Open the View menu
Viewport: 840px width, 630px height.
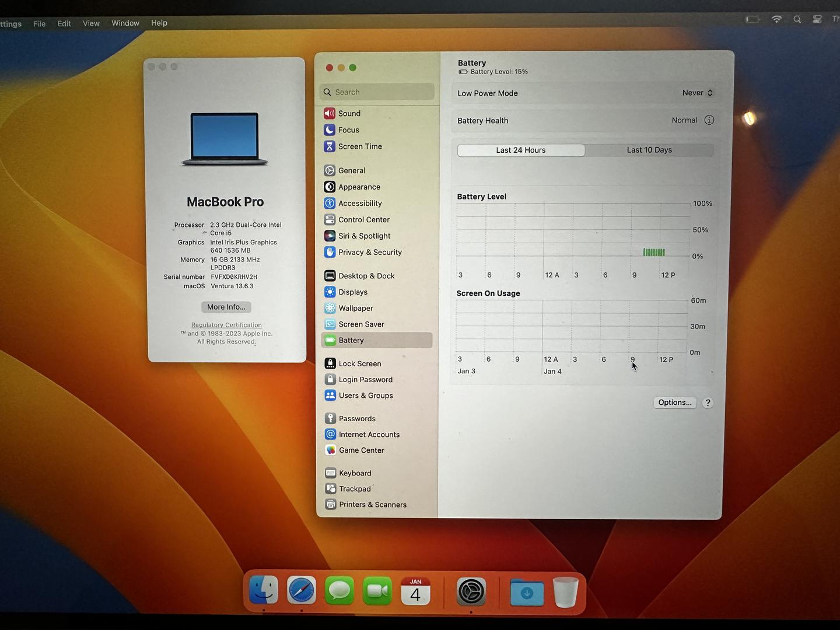pyautogui.click(x=91, y=23)
